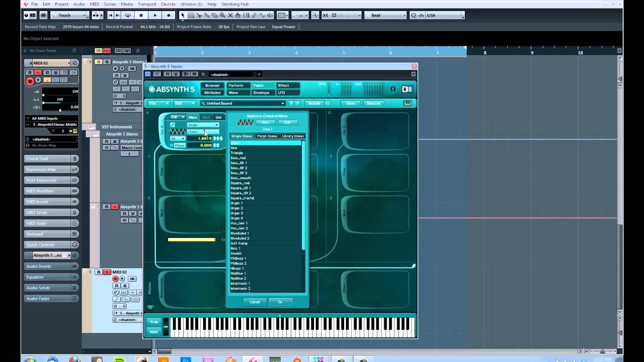Click the yellow Osc A level bar
644x362 pixels.
192,240
